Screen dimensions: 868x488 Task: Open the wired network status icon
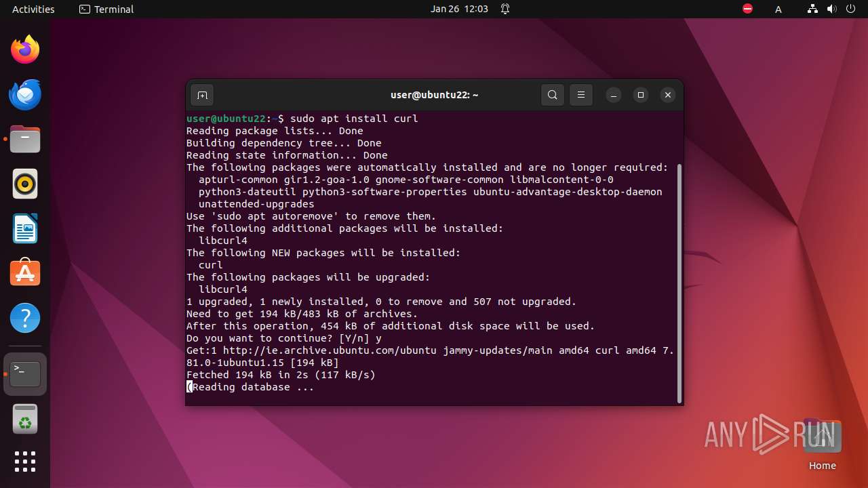(x=812, y=9)
